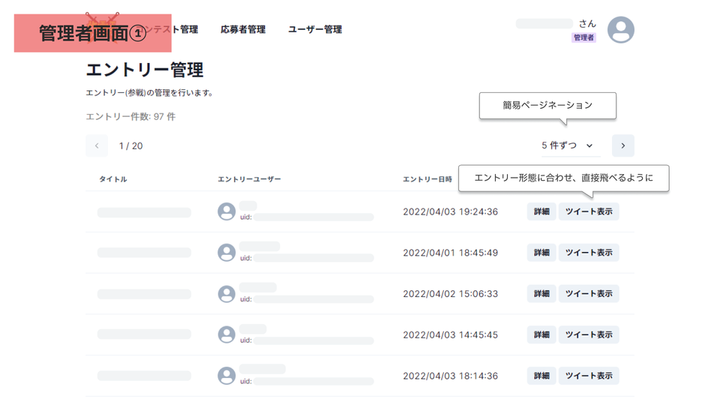Click the タイトル column header
Image resolution: width=720 pixels, height=405 pixels.
(113, 179)
